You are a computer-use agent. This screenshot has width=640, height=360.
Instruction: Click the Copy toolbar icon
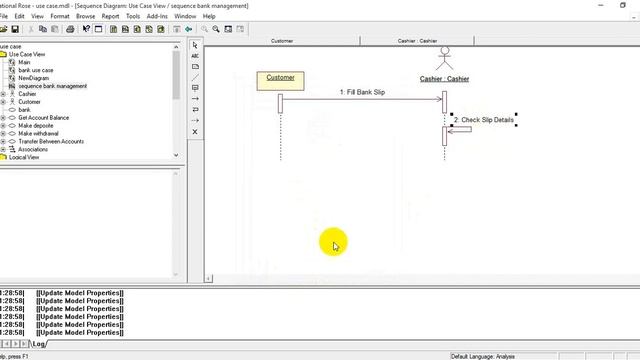[x=43, y=29]
